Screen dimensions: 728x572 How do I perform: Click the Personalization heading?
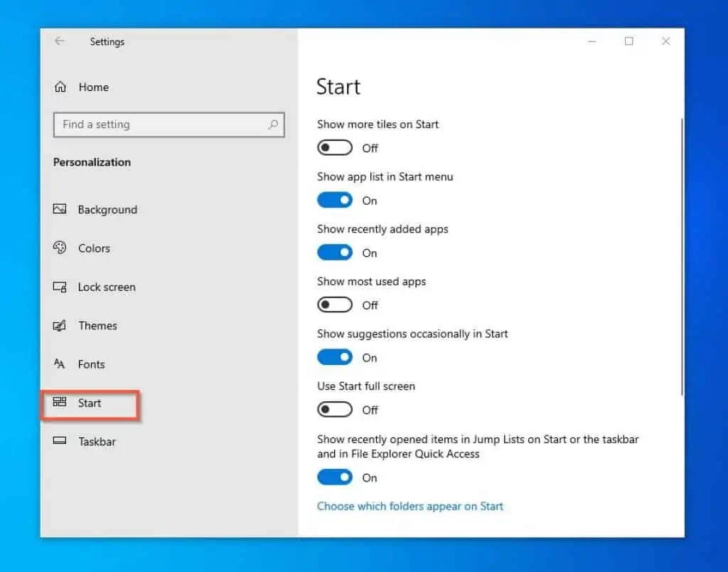tap(92, 161)
